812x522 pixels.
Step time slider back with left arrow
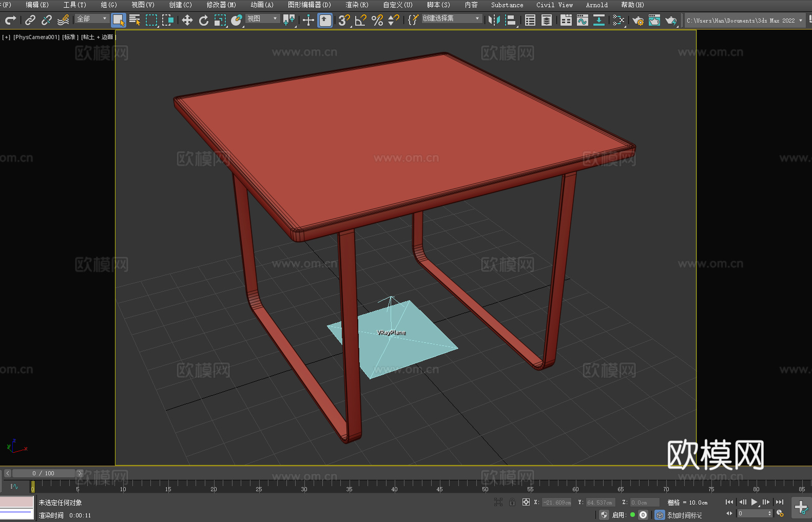(x=8, y=473)
